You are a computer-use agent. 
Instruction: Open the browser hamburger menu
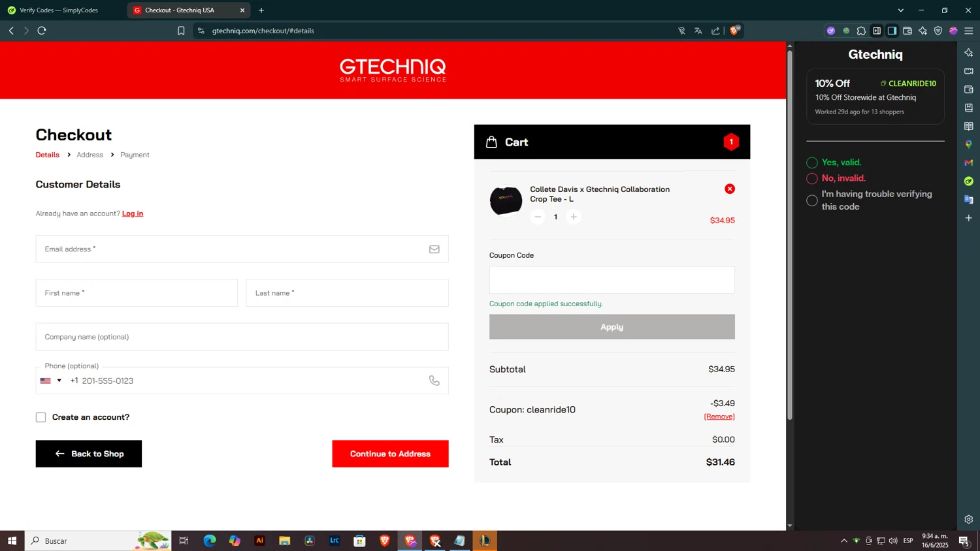tap(969, 31)
